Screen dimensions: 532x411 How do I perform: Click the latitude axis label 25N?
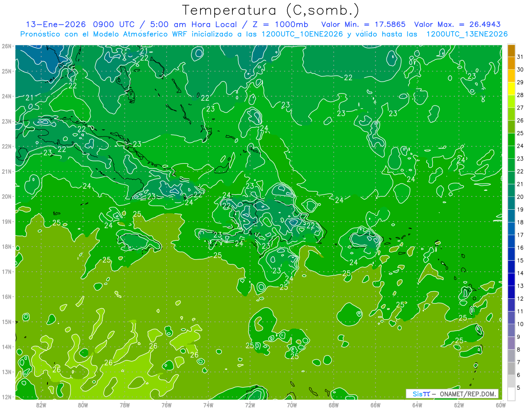[6, 71]
